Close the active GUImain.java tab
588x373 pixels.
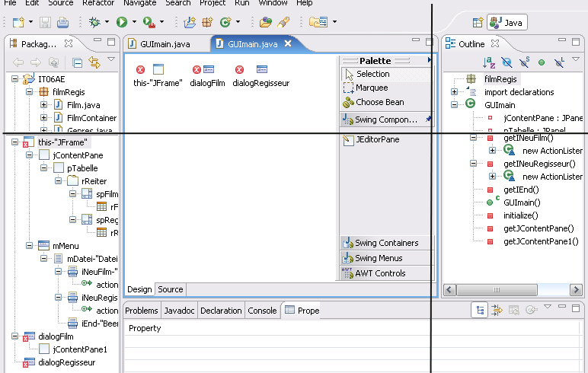click(288, 43)
